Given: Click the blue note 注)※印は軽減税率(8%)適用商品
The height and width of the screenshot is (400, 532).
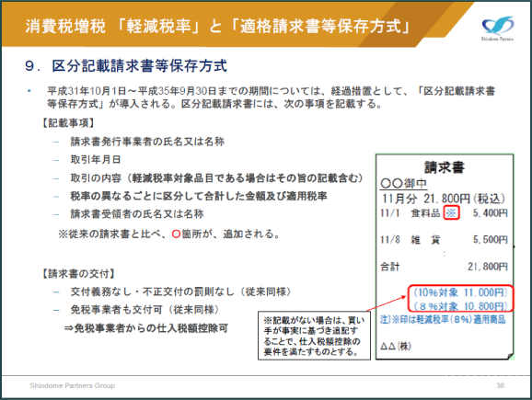Looking at the screenshot, I should (443, 319).
